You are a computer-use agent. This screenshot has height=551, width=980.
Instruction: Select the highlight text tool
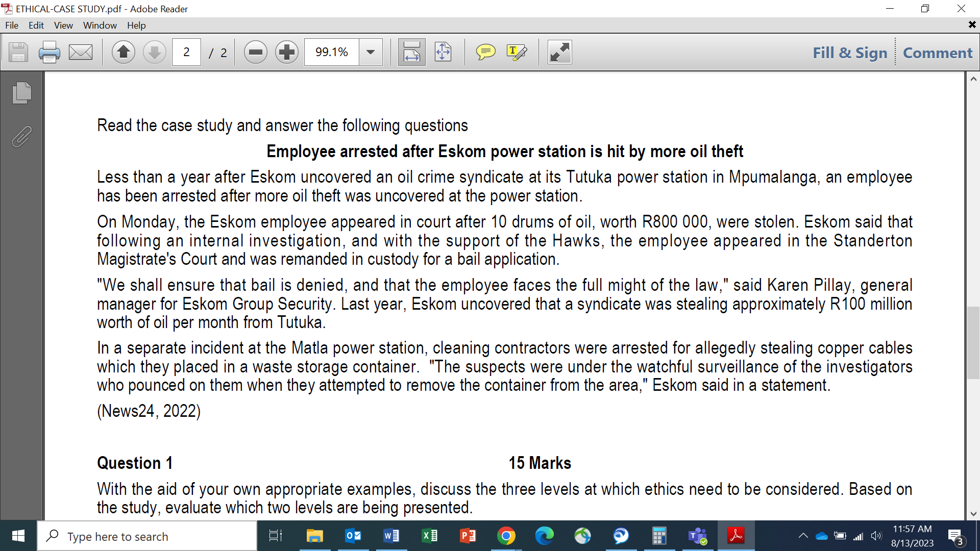(x=517, y=52)
